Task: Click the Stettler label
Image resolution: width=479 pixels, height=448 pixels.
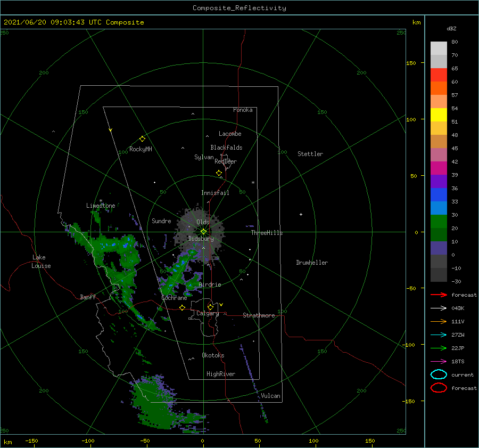Action: 310,154
